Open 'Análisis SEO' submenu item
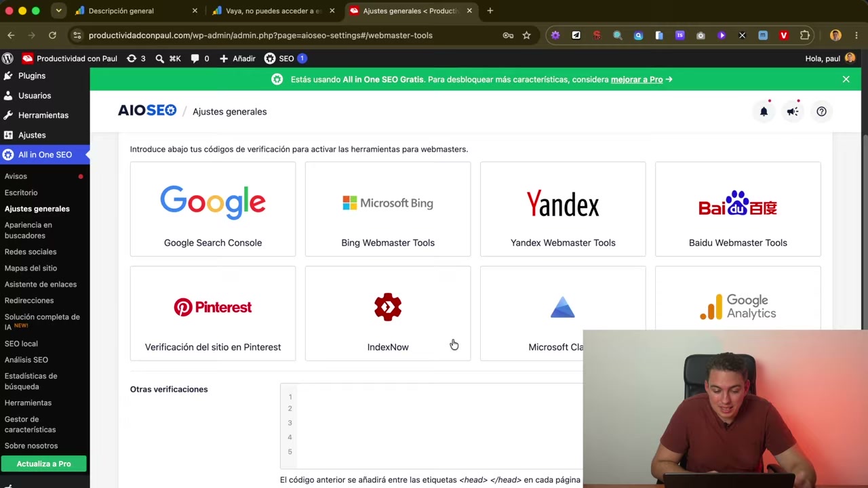Screen dimensions: 868x488 [26, 360]
